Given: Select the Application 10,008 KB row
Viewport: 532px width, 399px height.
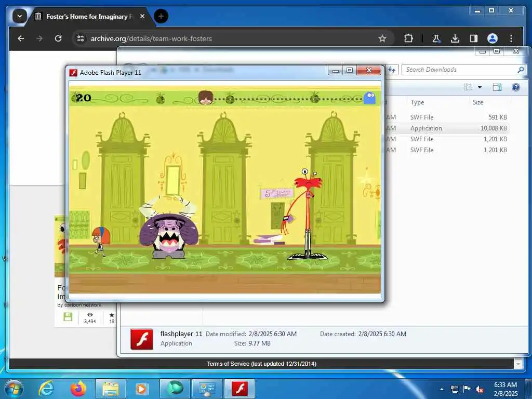Looking at the screenshot, I should 447,128.
